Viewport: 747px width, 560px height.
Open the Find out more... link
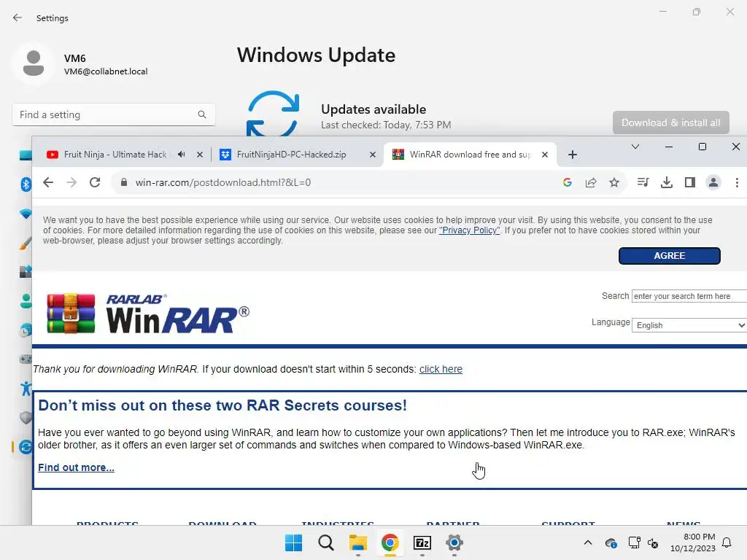(76, 467)
